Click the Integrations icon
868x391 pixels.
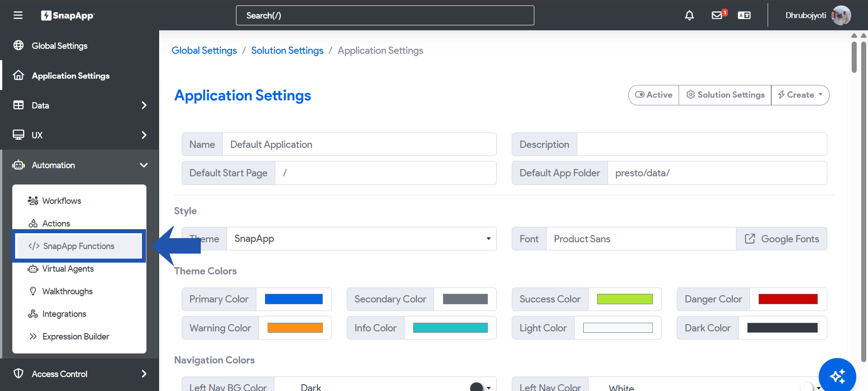(33, 314)
